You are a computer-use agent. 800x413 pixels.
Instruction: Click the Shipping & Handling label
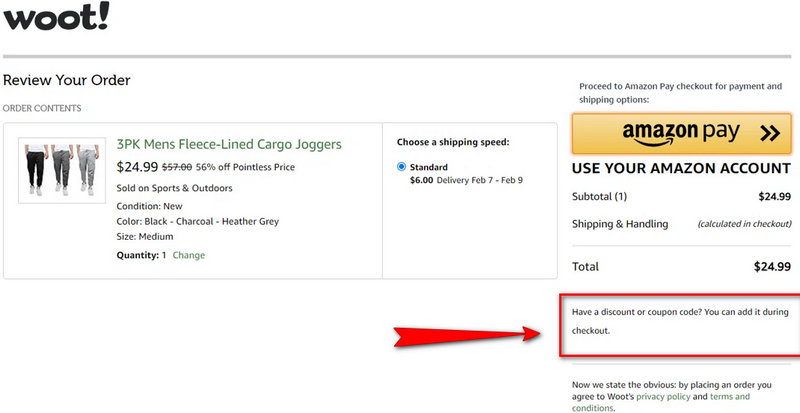click(620, 224)
